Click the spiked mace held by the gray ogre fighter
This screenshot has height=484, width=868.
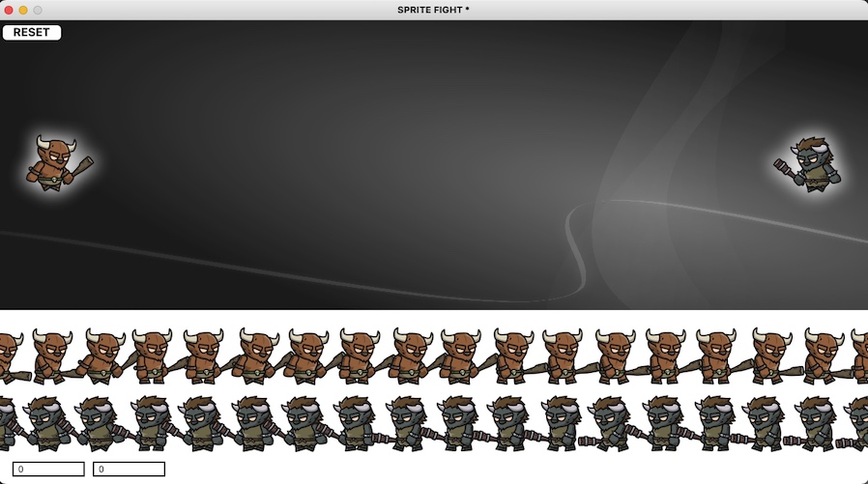786,169
